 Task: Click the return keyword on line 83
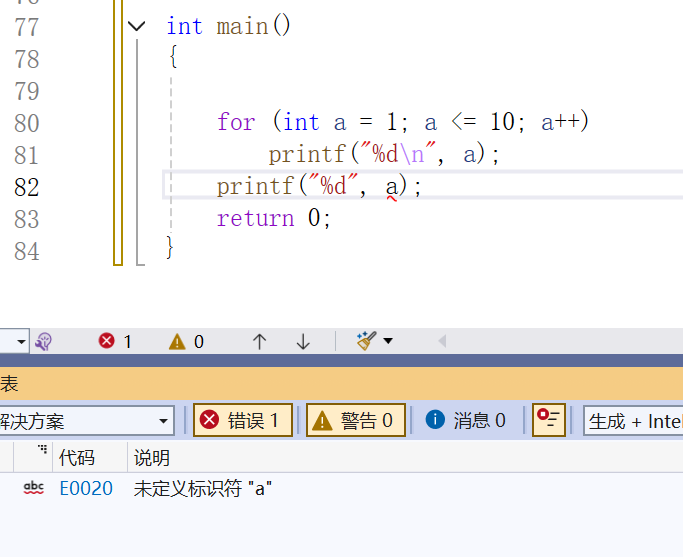click(256, 218)
